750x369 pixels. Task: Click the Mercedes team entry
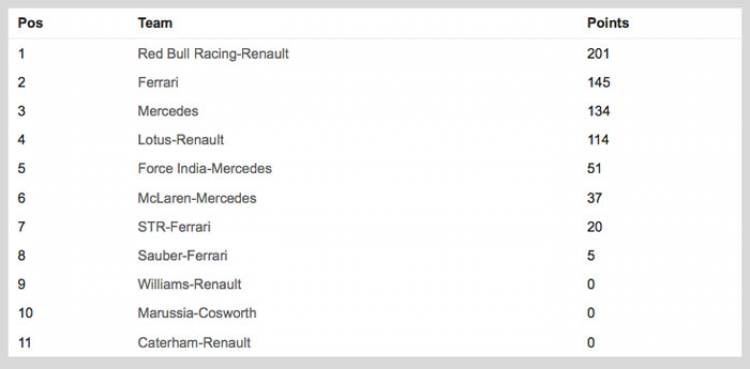[x=168, y=111]
